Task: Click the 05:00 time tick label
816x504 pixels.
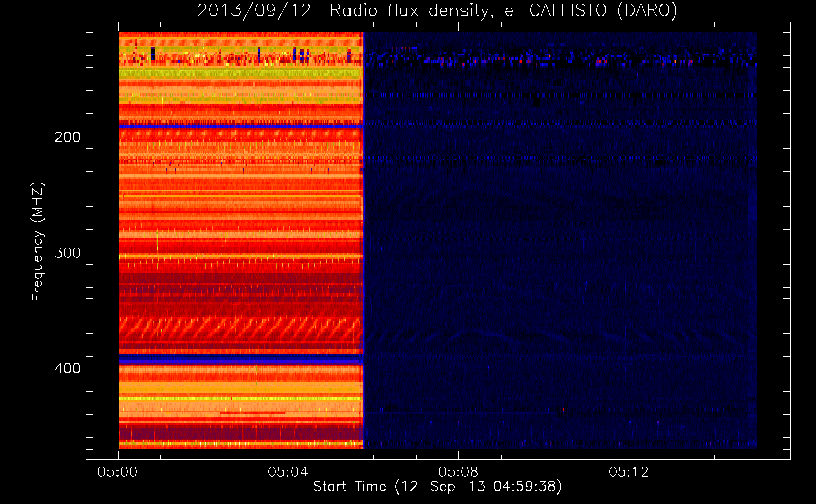Action: pyautogui.click(x=118, y=472)
